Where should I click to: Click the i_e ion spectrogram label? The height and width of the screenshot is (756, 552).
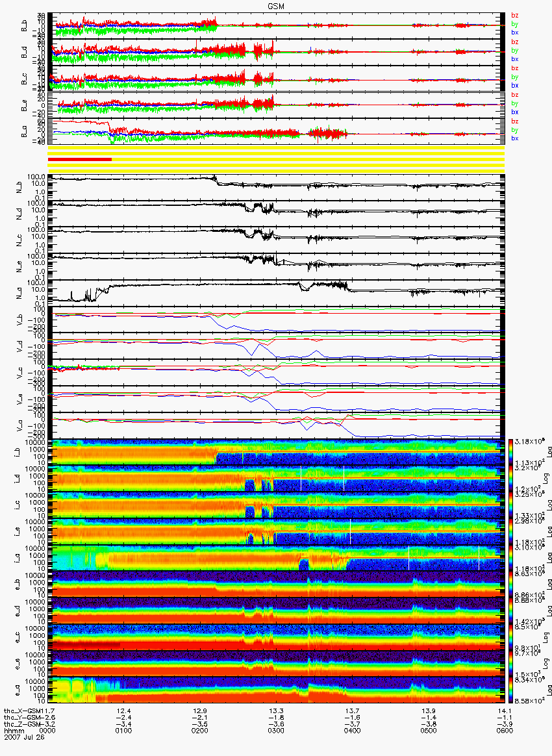point(16,532)
